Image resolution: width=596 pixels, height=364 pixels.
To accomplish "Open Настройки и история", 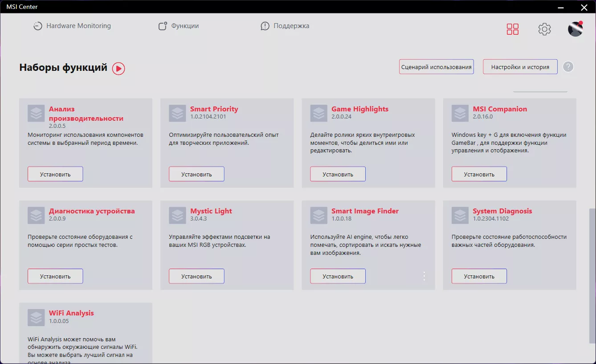I will point(520,67).
